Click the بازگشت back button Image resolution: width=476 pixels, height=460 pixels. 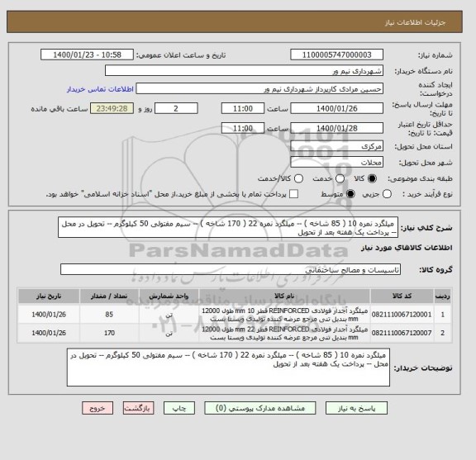coord(139,408)
